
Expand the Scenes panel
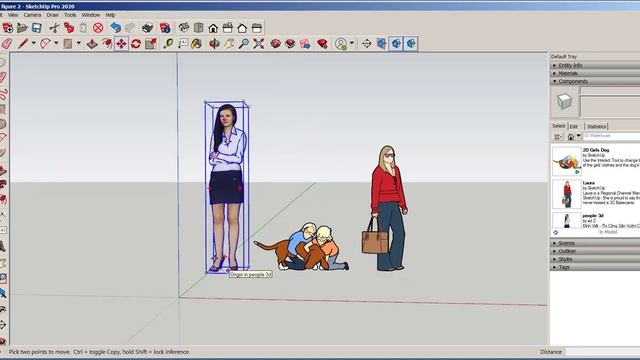point(595,243)
